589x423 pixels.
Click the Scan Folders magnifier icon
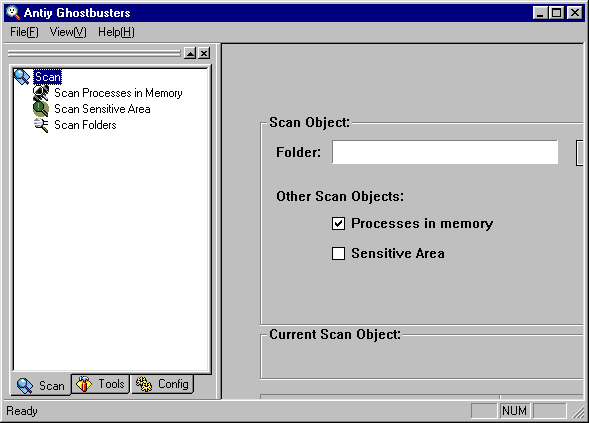tap(41, 125)
